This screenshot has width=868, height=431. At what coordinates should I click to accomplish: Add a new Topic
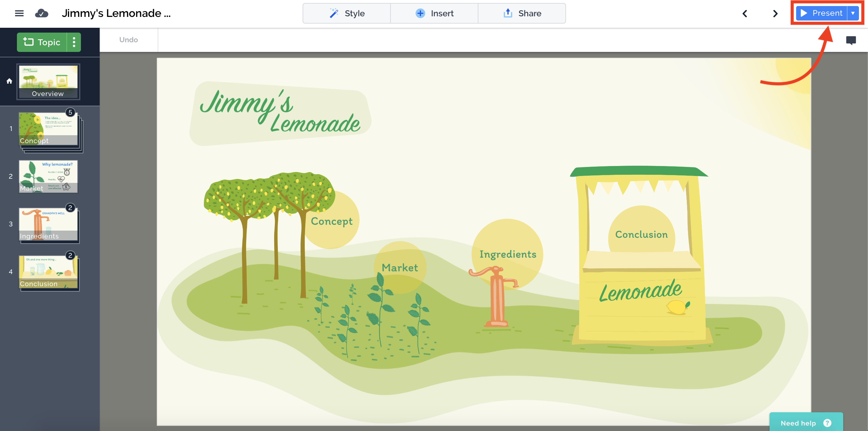click(x=42, y=42)
